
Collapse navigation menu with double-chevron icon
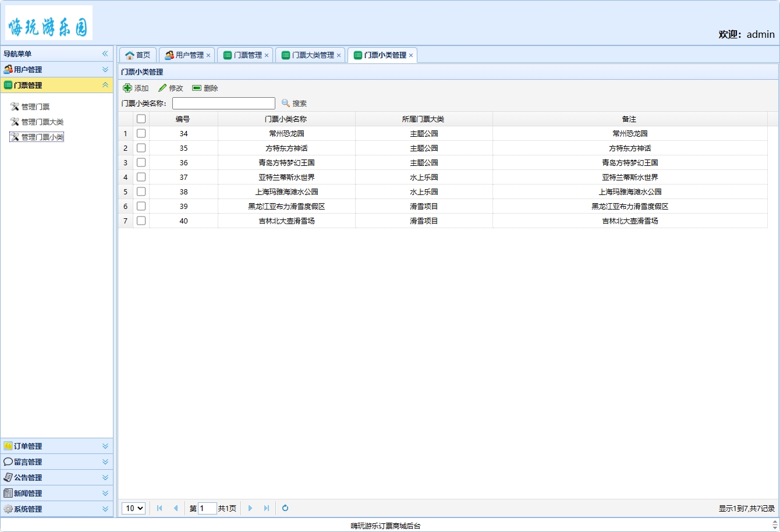pos(105,54)
